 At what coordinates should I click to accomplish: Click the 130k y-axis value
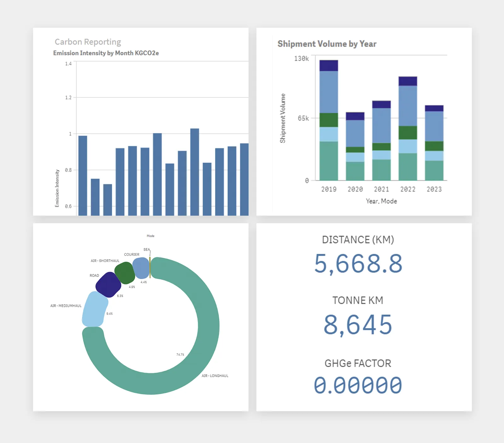(x=301, y=59)
